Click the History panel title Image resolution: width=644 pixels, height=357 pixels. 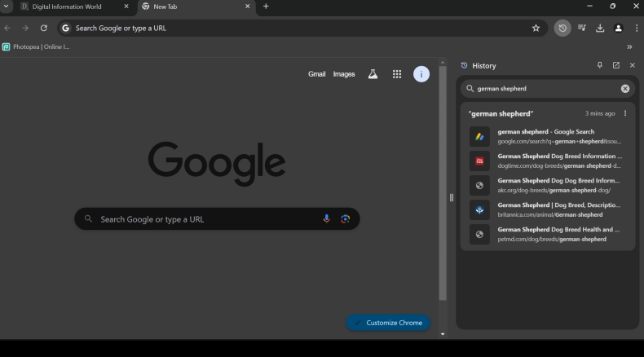coord(484,66)
